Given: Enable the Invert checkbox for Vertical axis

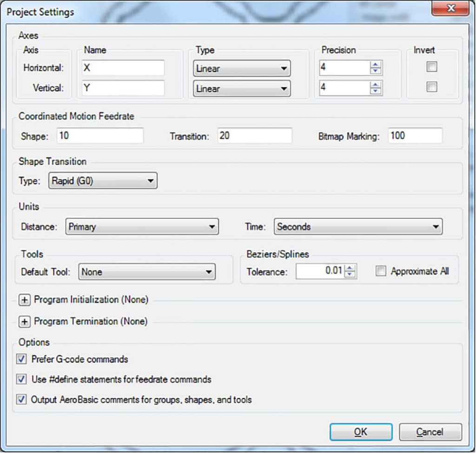Looking at the screenshot, I should 431,86.
